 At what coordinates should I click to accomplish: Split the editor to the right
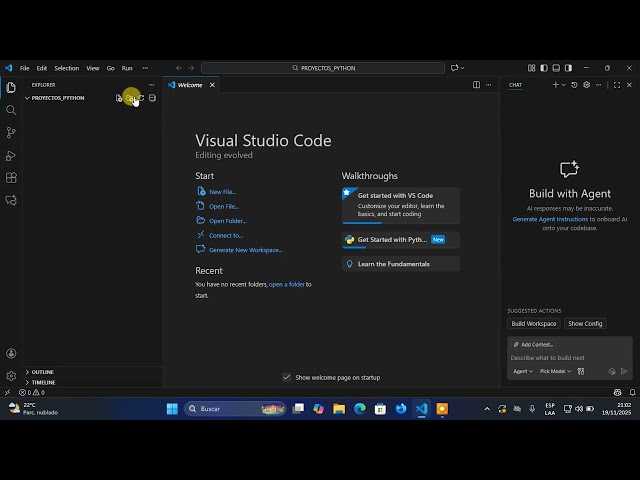pyautogui.click(x=476, y=85)
